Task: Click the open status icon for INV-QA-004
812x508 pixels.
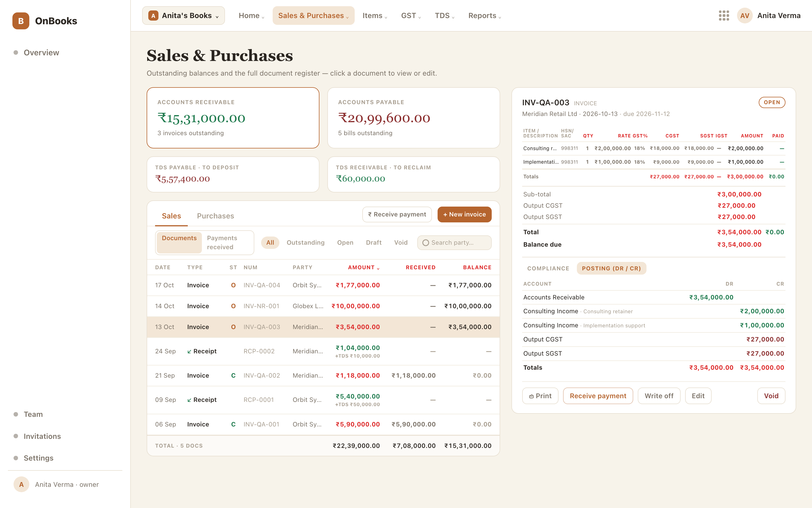Action: click(233, 285)
